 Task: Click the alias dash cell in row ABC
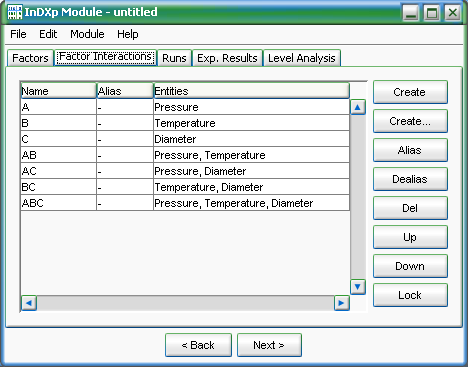125,203
